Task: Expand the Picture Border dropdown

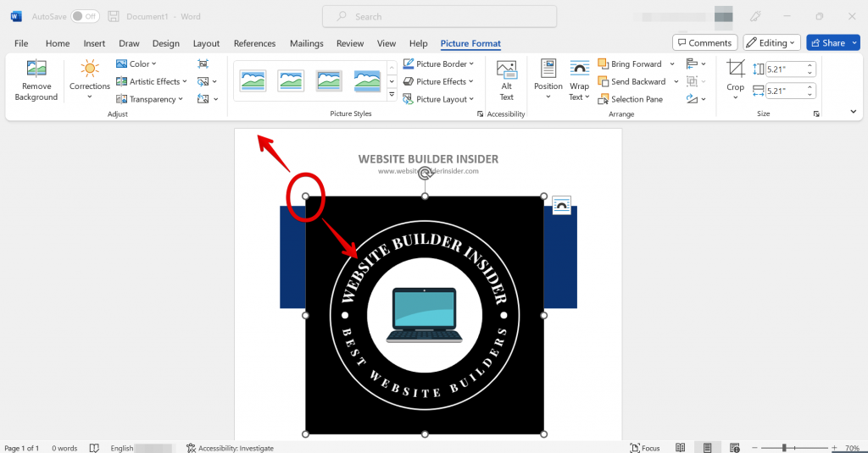Action: pos(439,64)
